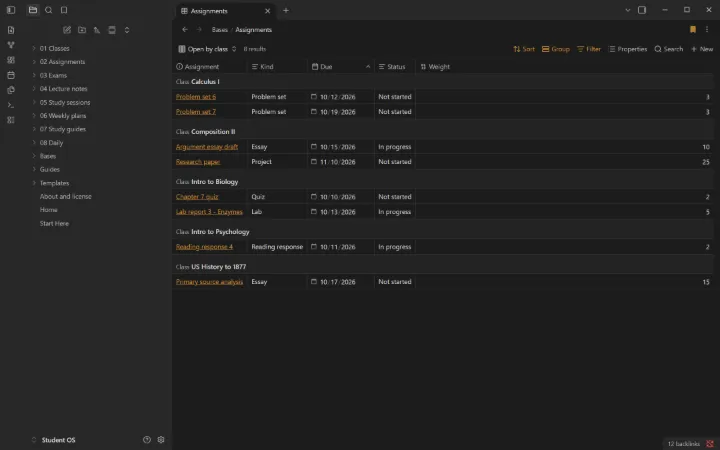The image size is (720, 450).
Task: Close the Assignments tab
Action: [267, 11]
